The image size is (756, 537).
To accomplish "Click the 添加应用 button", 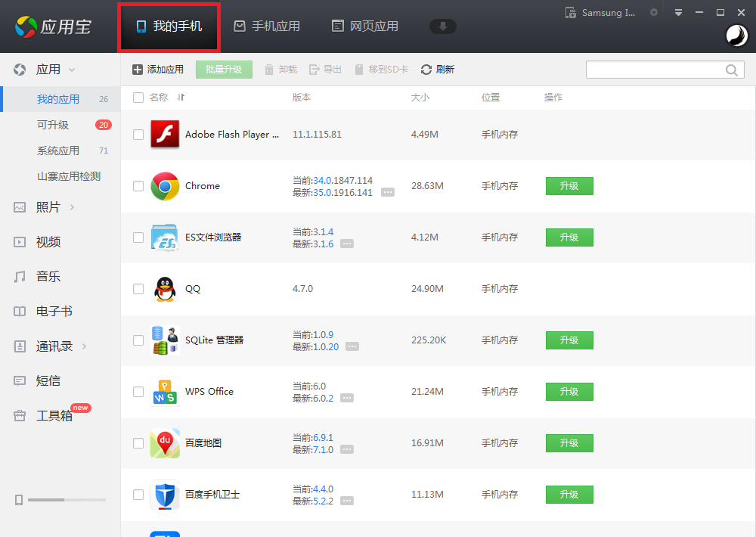I will (158, 70).
